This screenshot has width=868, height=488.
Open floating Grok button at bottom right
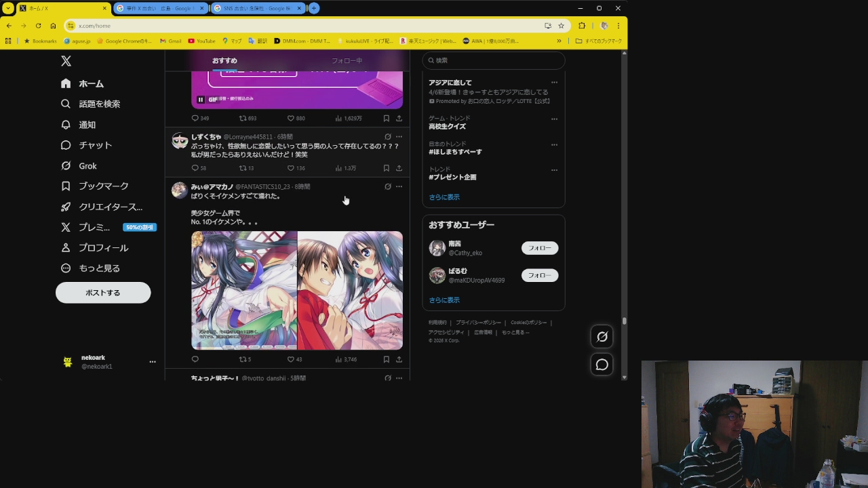click(601, 337)
